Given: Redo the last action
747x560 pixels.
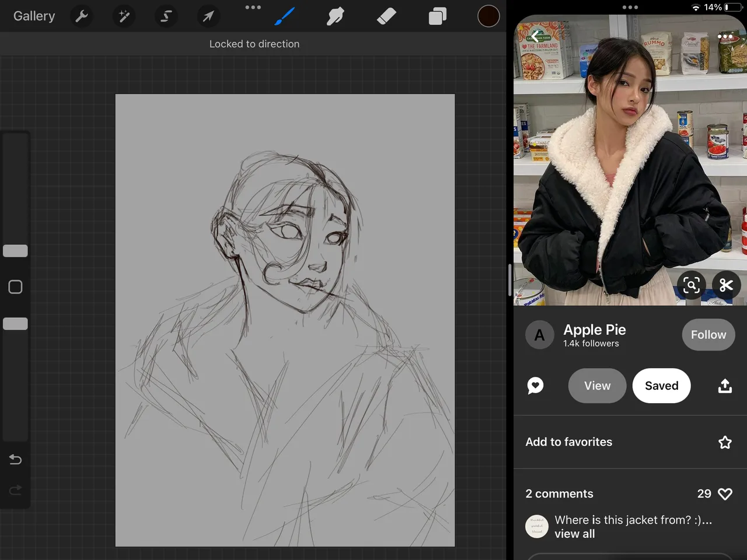Looking at the screenshot, I should click(16, 489).
